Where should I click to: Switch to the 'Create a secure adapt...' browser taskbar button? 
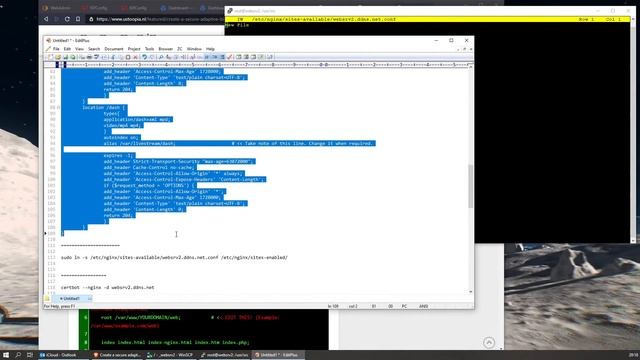click(x=116, y=355)
